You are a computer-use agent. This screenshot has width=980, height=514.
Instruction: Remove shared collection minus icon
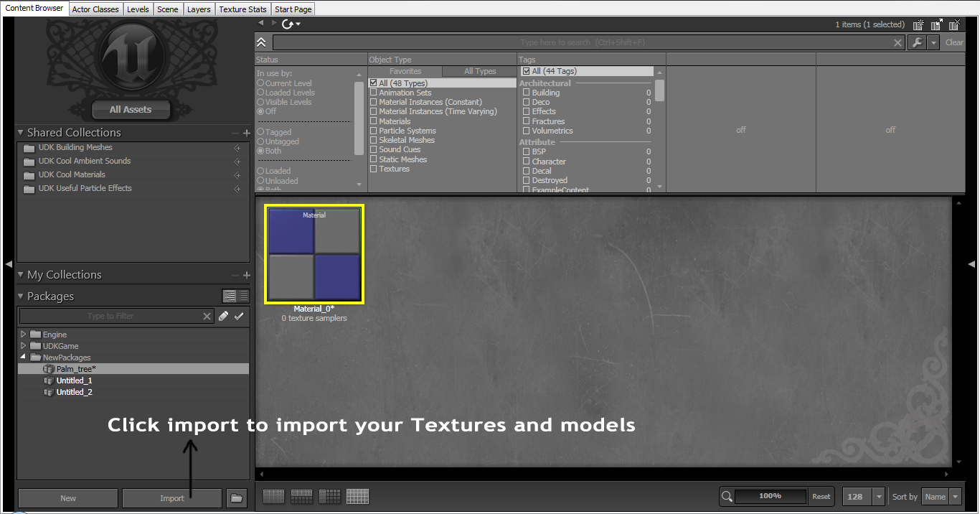pos(235,133)
